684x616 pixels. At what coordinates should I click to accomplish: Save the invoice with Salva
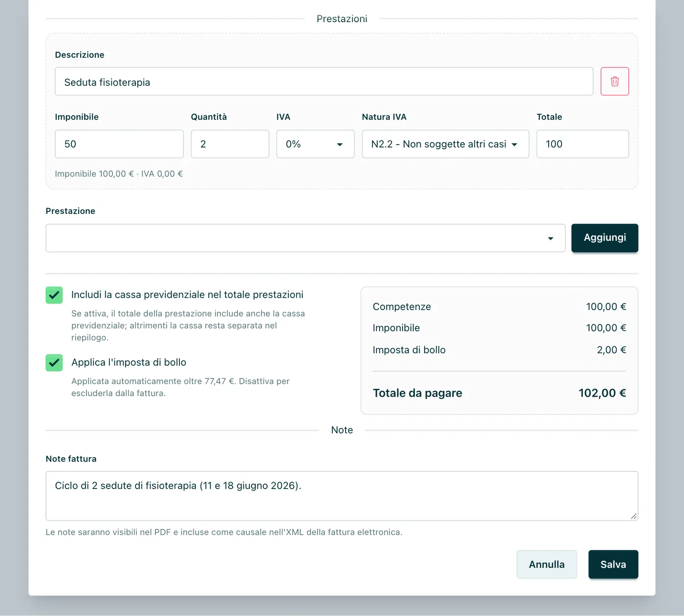pos(613,564)
